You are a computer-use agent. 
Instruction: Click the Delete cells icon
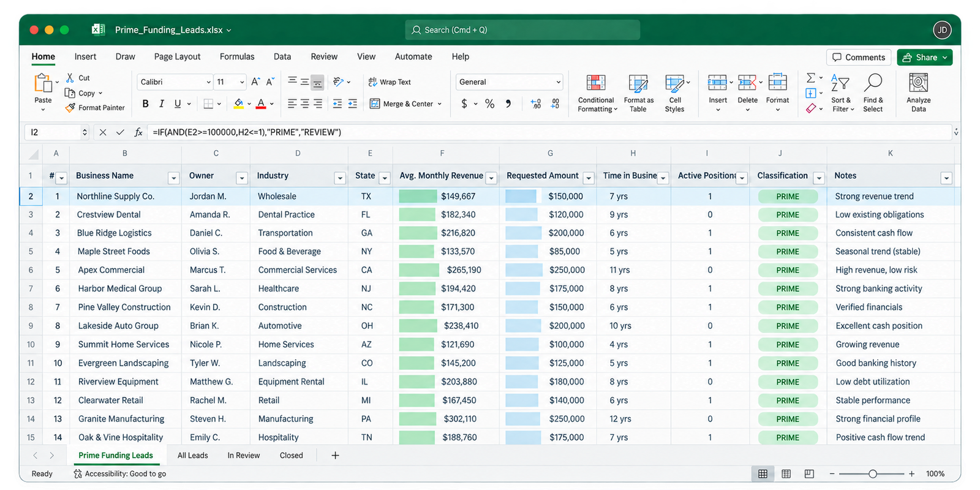click(x=747, y=83)
